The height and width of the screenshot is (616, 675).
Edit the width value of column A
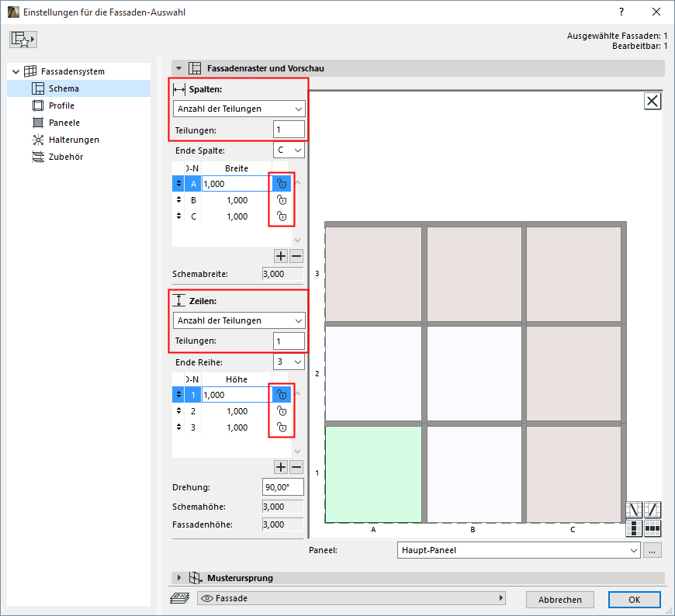(237, 184)
